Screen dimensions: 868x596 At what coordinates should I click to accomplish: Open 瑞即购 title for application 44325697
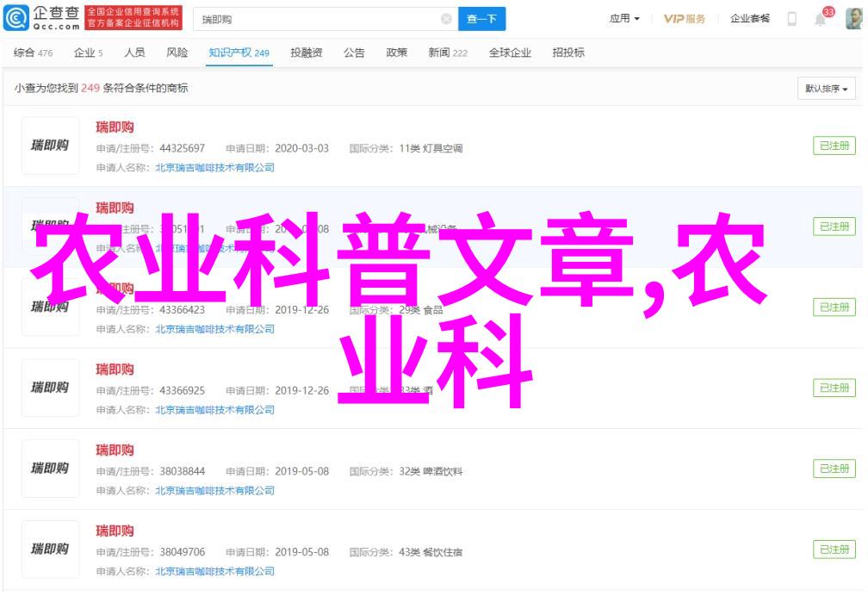(115, 127)
